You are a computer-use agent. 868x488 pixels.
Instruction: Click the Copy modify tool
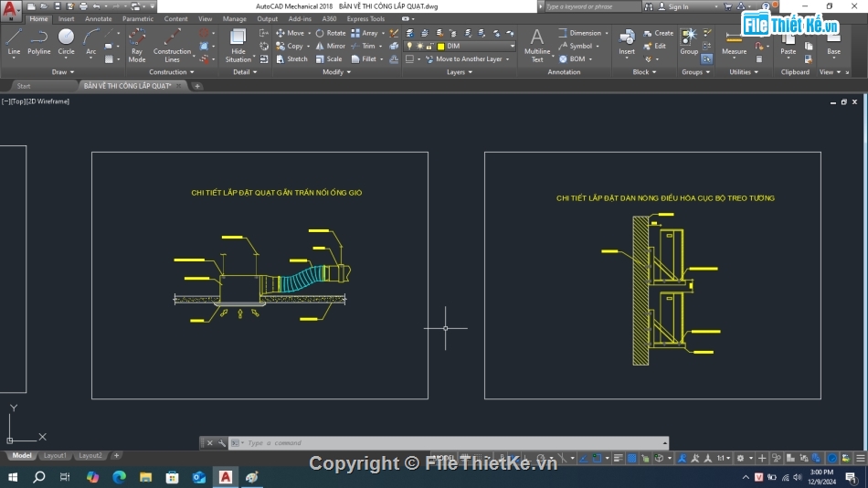[x=290, y=46]
